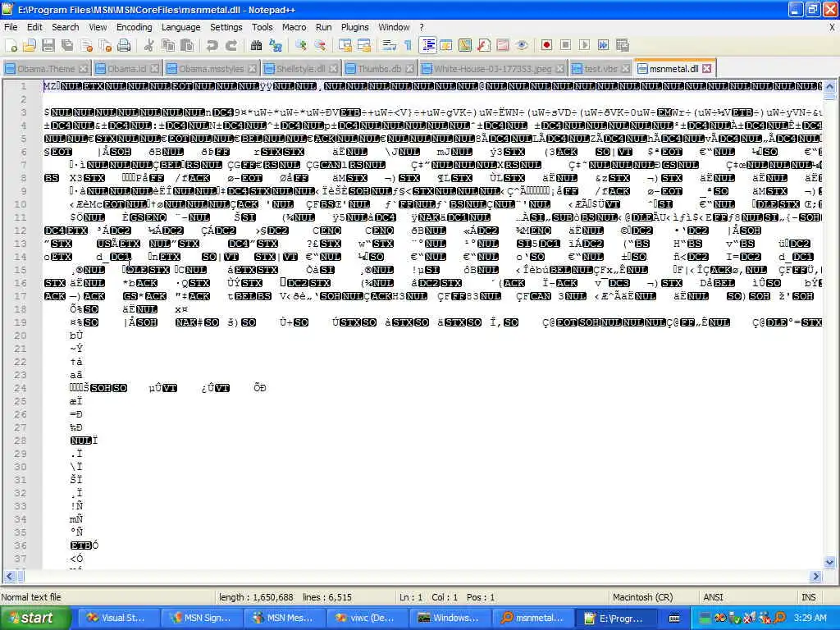This screenshot has height=630, width=840.
Task: Switch to the test.vbs tab
Action: point(601,69)
